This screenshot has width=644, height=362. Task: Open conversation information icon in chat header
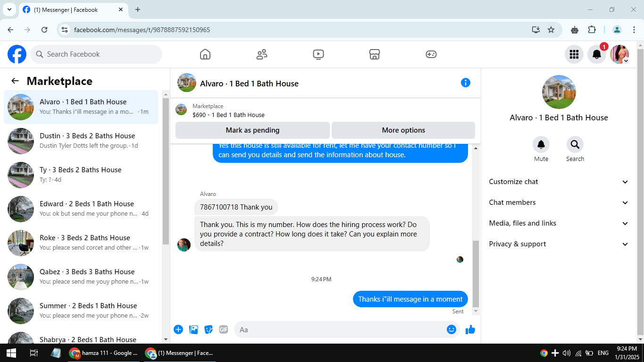(466, 83)
